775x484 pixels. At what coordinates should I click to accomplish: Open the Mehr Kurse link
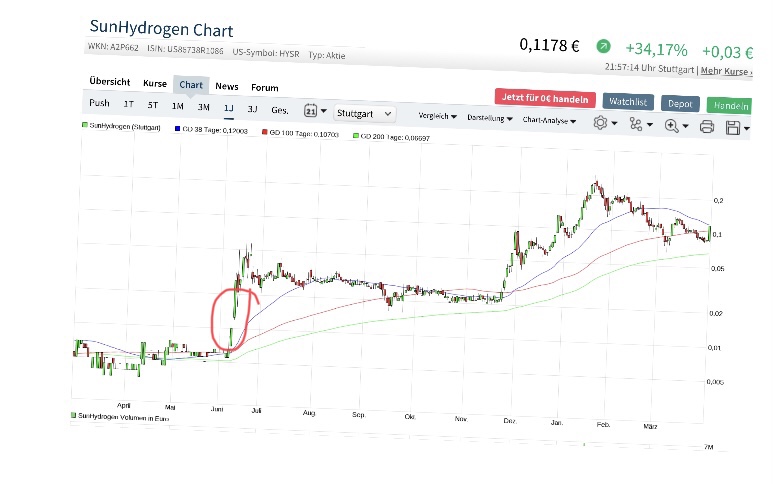tap(727, 71)
